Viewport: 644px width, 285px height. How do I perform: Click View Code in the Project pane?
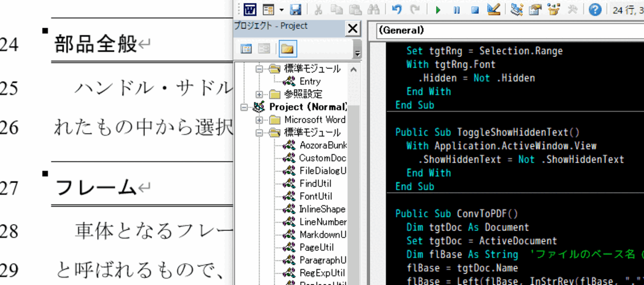point(246,48)
